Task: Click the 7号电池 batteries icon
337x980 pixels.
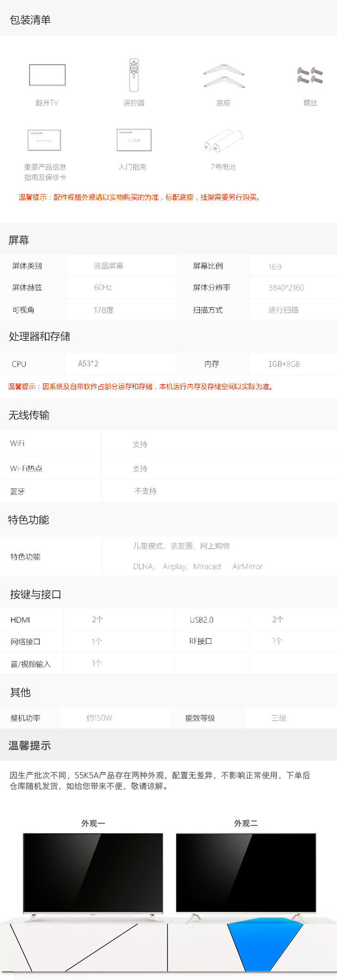Action: [223, 140]
